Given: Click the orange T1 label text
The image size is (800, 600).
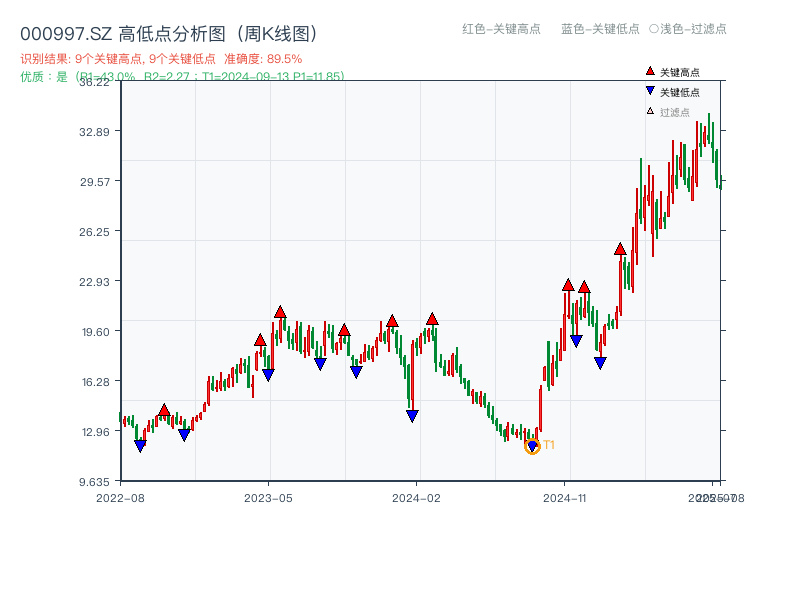Looking at the screenshot, I should pos(549,445).
